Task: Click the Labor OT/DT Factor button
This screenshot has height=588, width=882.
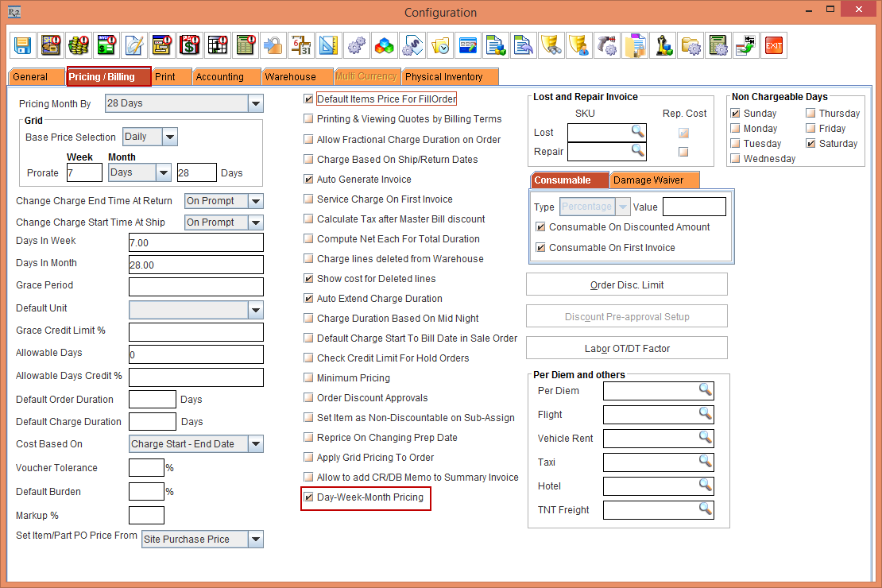Action: [x=626, y=348]
